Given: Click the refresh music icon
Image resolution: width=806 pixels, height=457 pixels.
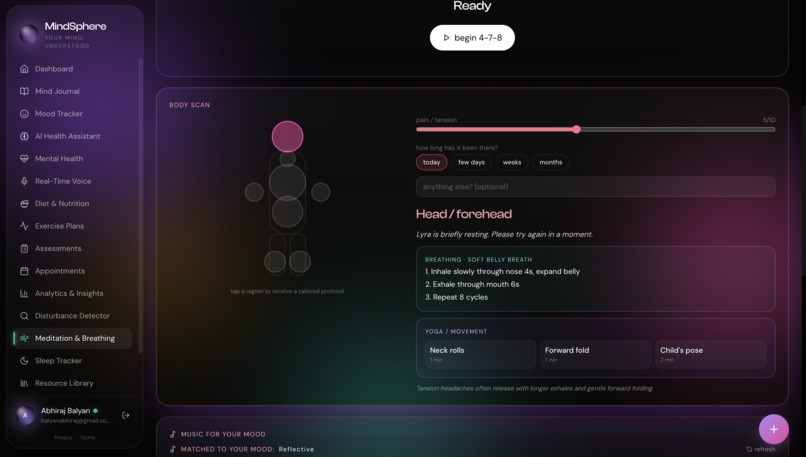Looking at the screenshot, I should [749, 449].
